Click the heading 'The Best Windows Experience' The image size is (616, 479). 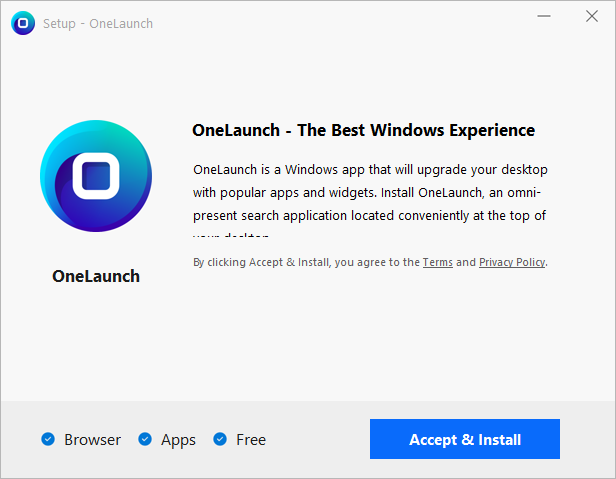coord(363,130)
